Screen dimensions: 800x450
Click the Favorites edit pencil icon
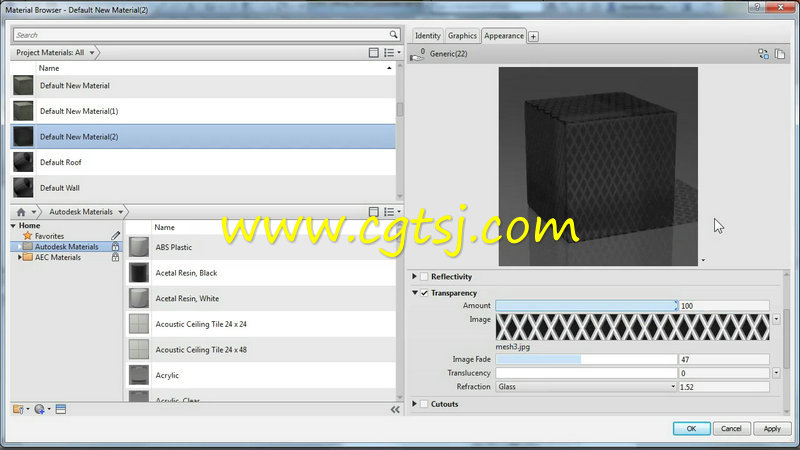click(x=116, y=236)
